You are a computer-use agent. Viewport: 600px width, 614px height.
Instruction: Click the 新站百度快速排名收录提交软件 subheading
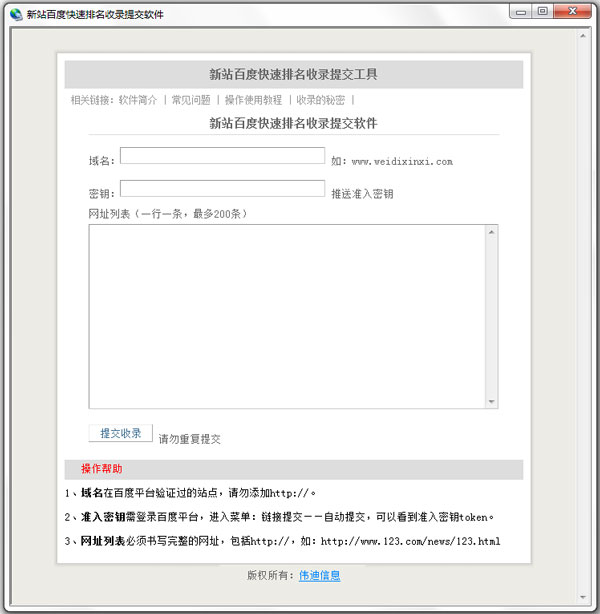tap(293, 123)
